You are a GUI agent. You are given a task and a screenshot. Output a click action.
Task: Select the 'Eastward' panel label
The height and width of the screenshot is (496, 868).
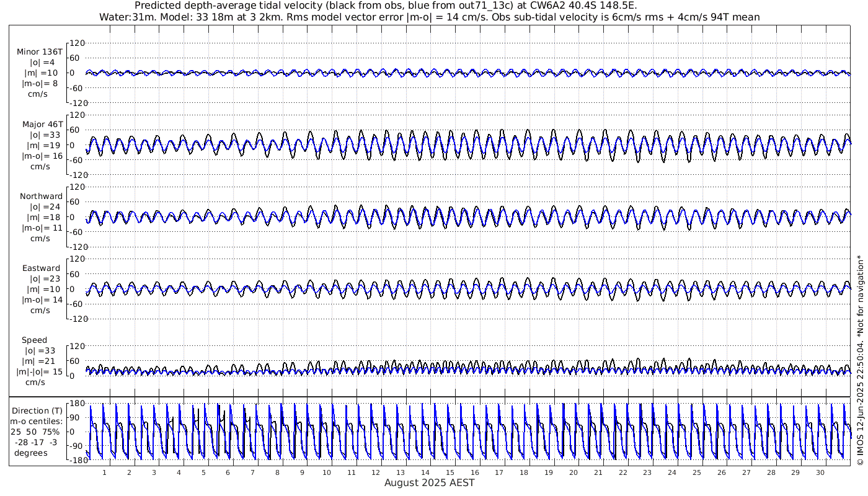pos(41,268)
